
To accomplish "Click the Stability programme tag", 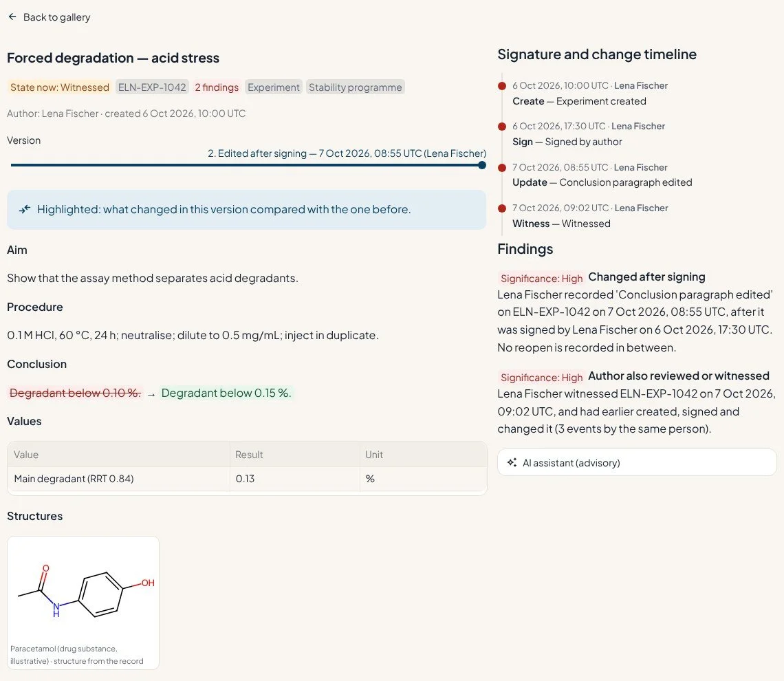I will click(355, 87).
